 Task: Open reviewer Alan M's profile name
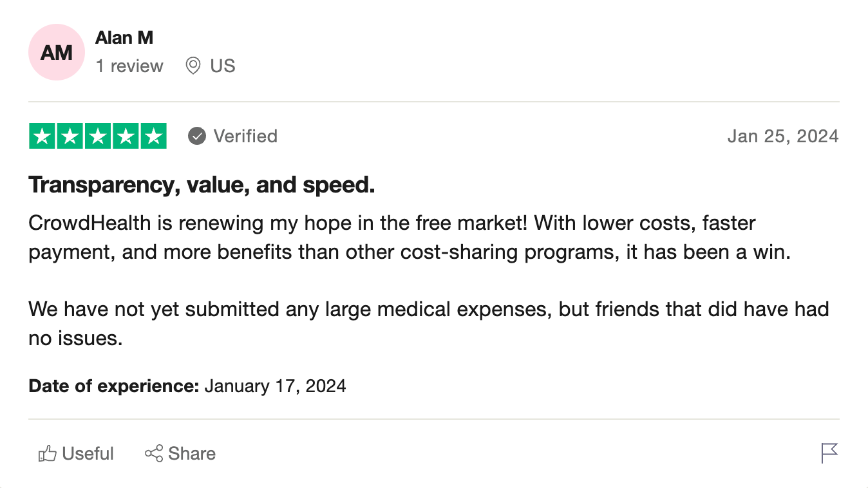click(x=124, y=38)
